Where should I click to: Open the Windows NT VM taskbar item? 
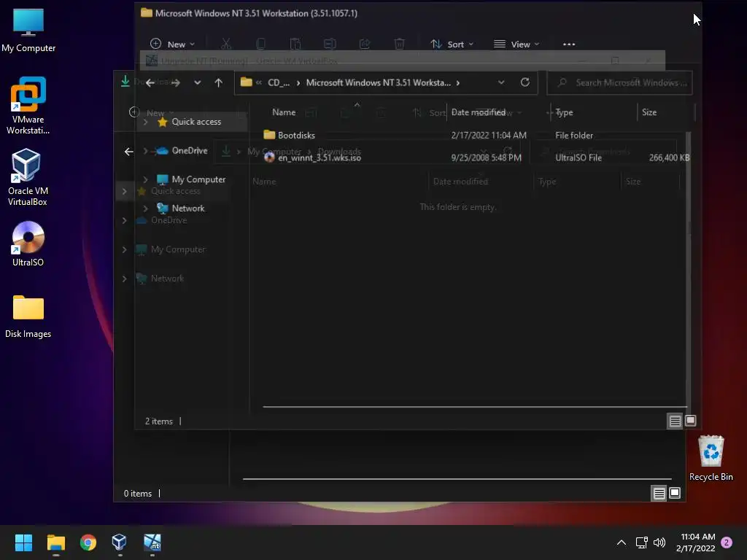[152, 542]
